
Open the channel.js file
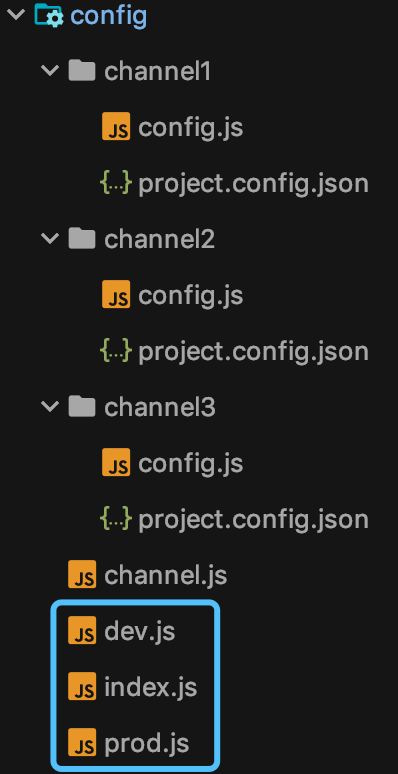coord(165,575)
